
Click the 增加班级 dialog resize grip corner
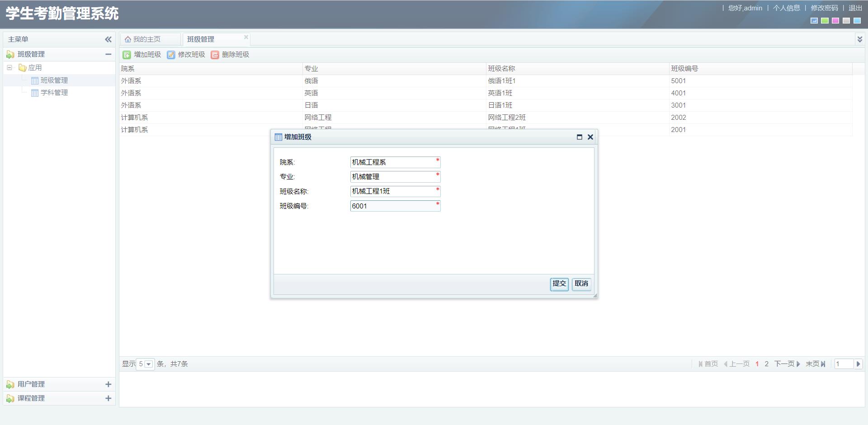(595, 296)
